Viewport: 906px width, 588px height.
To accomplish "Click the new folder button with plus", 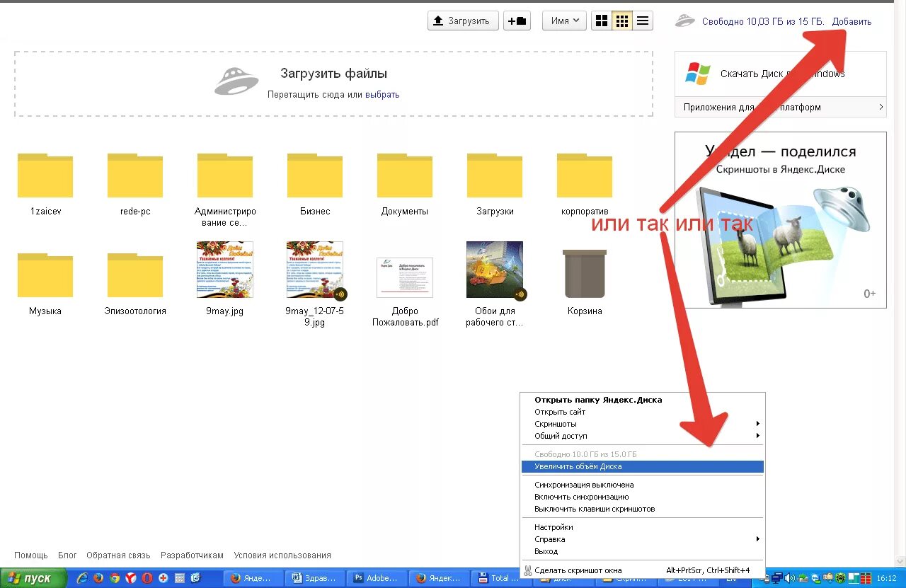I will tap(517, 21).
